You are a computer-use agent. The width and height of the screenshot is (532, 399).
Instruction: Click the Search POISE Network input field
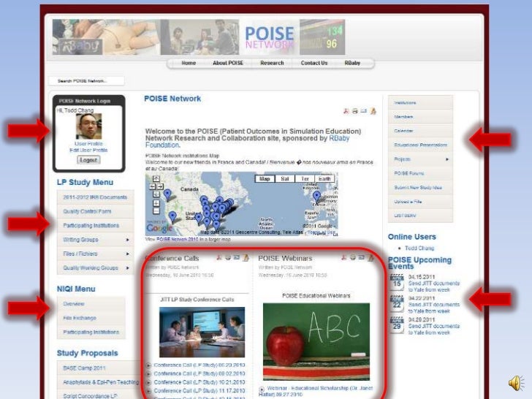click(x=86, y=80)
